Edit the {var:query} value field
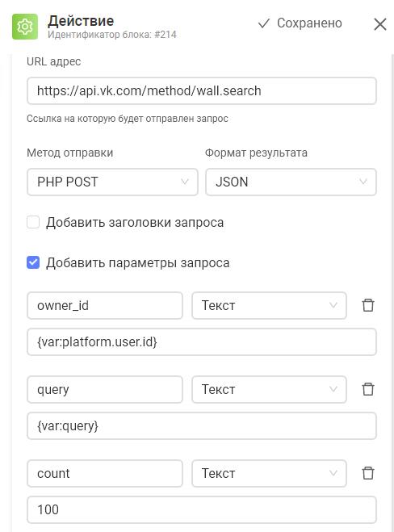This screenshot has height=532, width=394. (202, 425)
